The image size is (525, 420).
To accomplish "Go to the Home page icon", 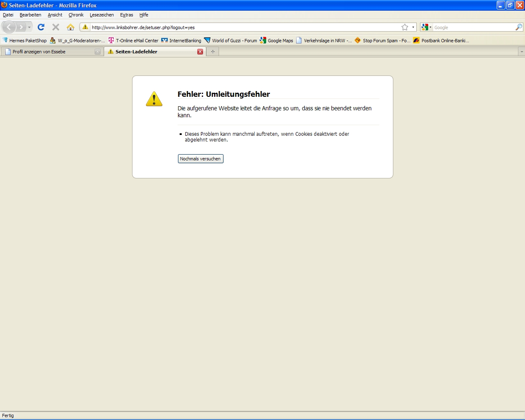I will [x=71, y=27].
